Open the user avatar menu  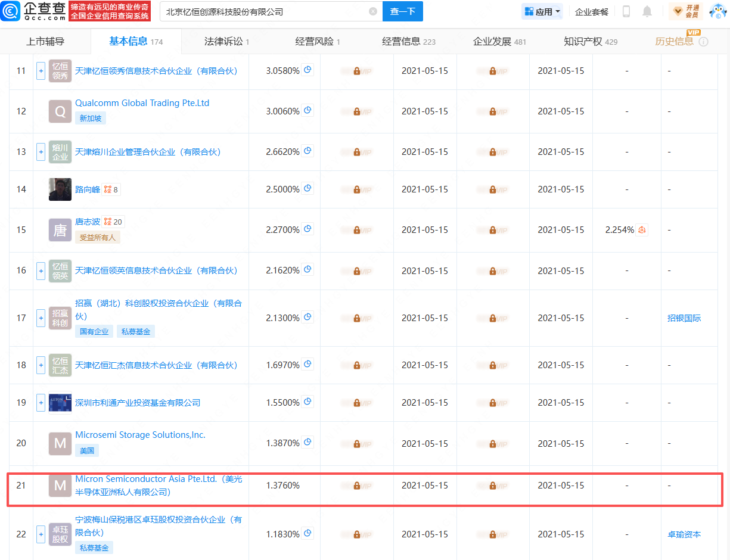point(718,11)
